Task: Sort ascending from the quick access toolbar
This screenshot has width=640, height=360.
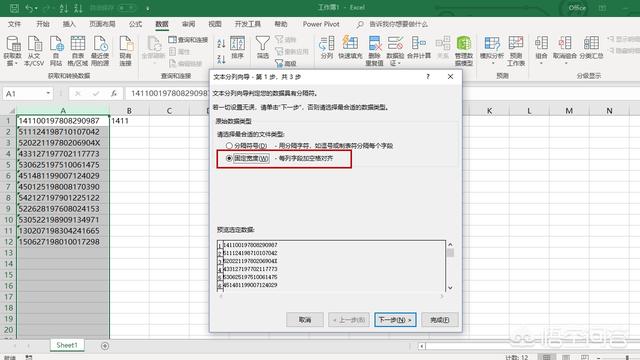Action: tap(64, 8)
